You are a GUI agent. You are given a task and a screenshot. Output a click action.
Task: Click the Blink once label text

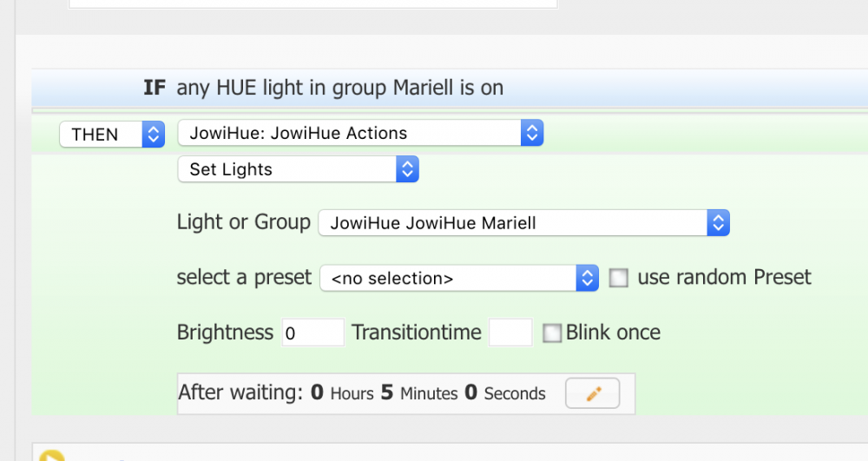[x=613, y=333]
